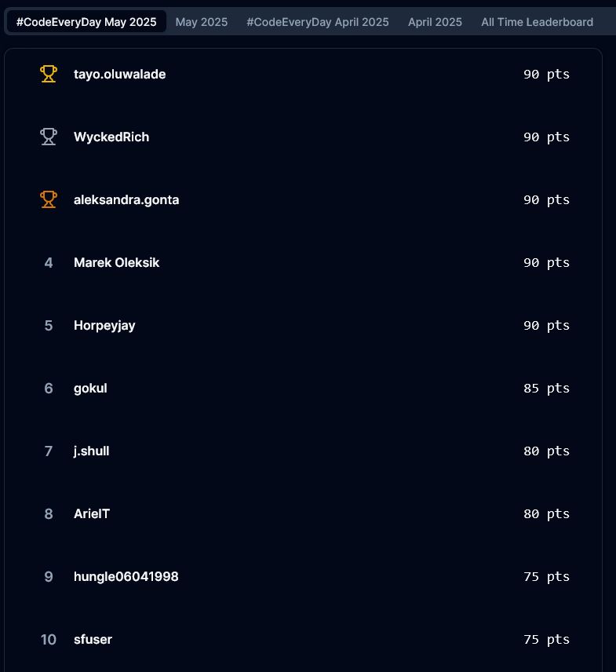Viewport: 616px width, 672px height.
Task: Open Marek Oleksik's profile
Action: (x=116, y=262)
